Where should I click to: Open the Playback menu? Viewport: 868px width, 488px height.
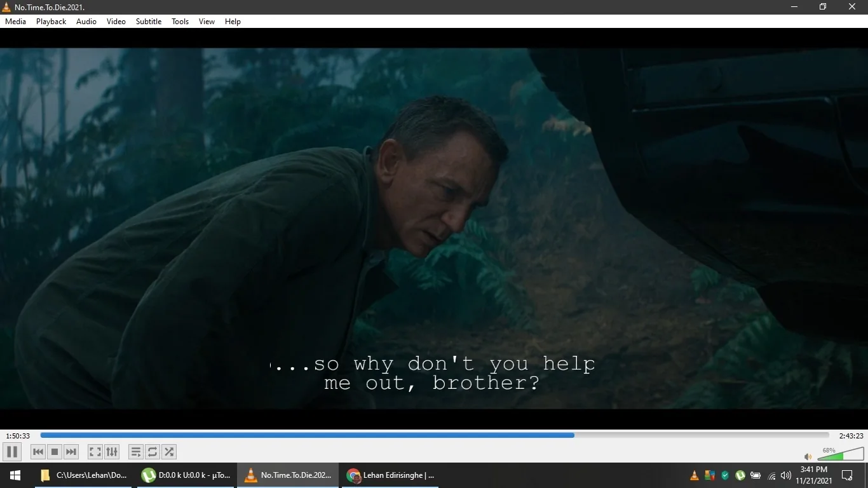[x=51, y=22]
